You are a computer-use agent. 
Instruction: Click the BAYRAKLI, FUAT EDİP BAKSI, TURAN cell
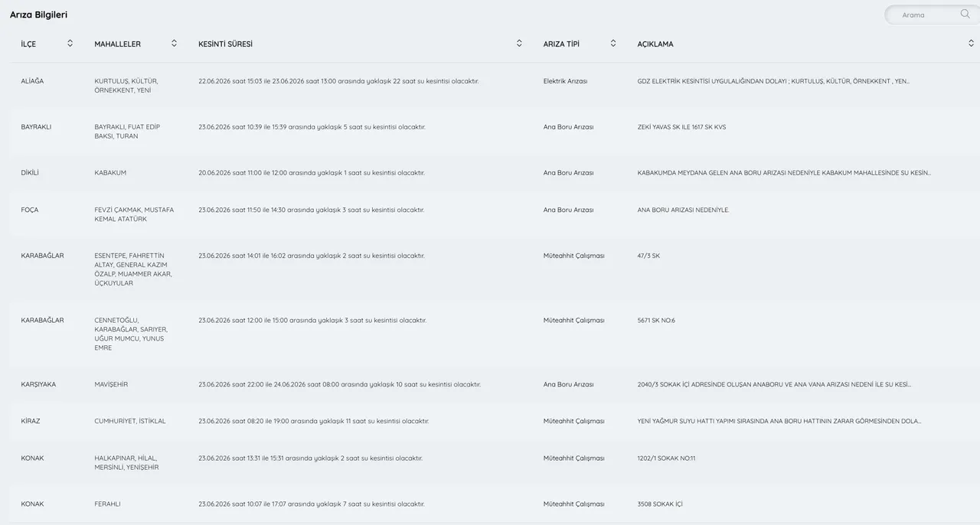tap(127, 132)
